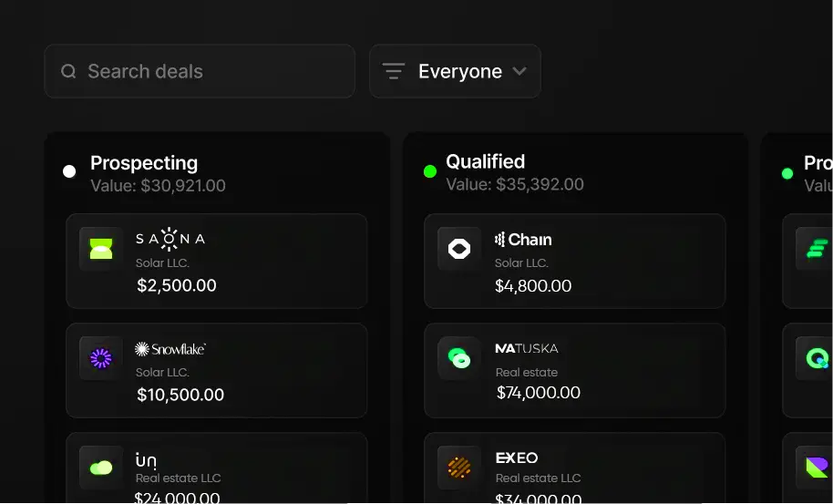Click the filter lines icon

point(393,71)
